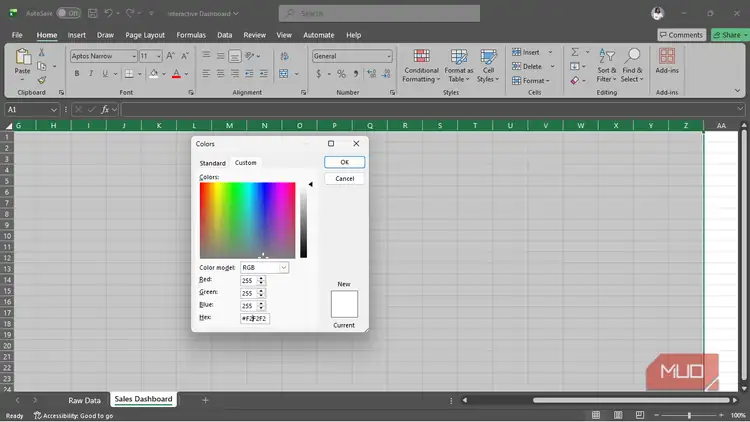Switch to Page Layout view in status bar
Viewport: 750px width, 422px height.
click(x=618, y=415)
